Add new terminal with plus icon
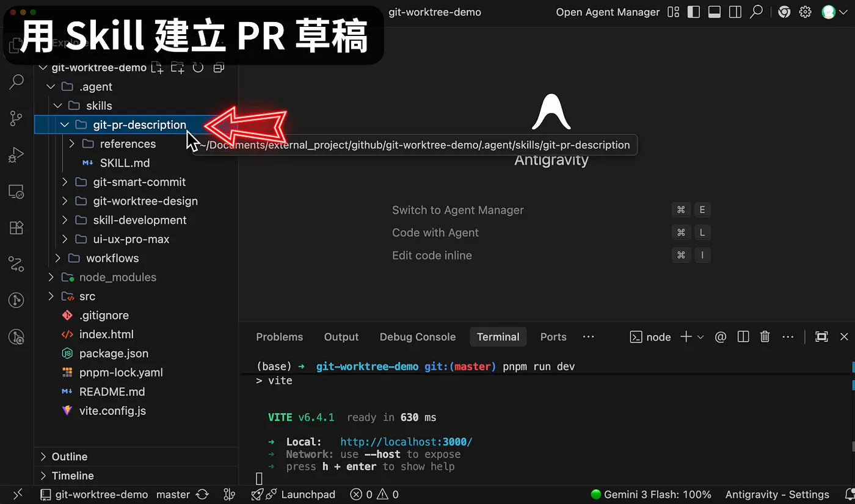855x504 pixels. tap(686, 337)
